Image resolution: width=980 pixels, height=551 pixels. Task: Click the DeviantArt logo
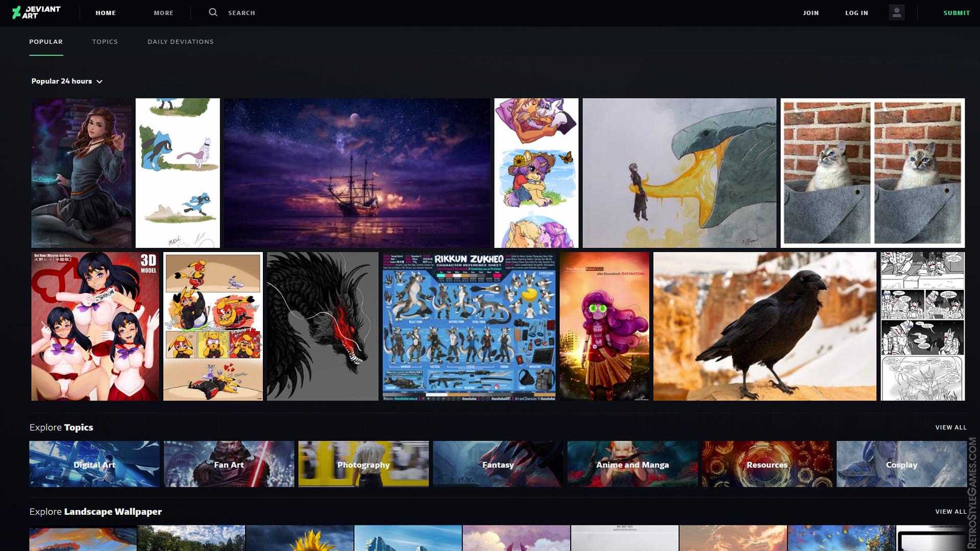(36, 12)
